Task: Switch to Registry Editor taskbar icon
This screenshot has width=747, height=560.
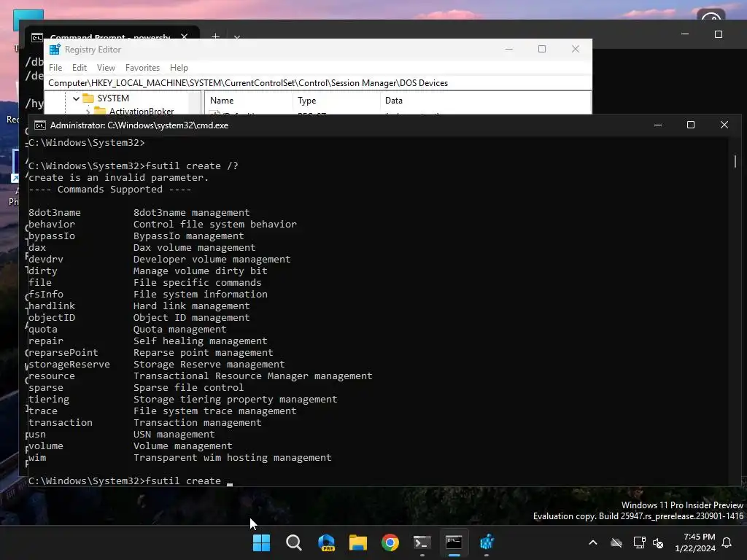Action: [x=487, y=542]
